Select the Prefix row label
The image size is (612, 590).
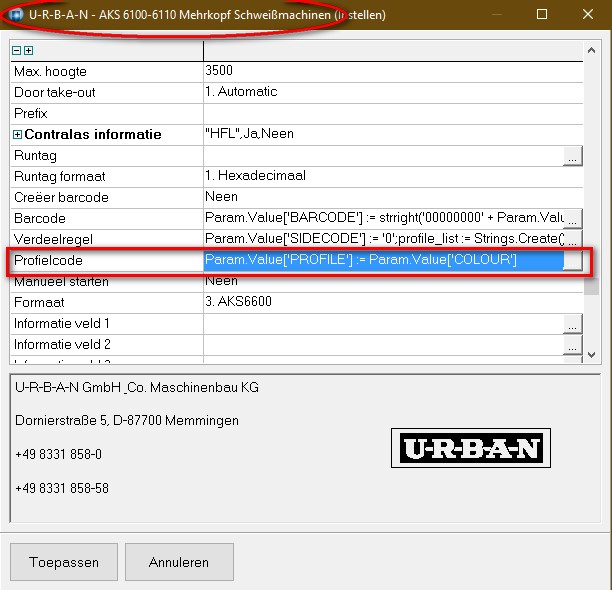[30, 114]
